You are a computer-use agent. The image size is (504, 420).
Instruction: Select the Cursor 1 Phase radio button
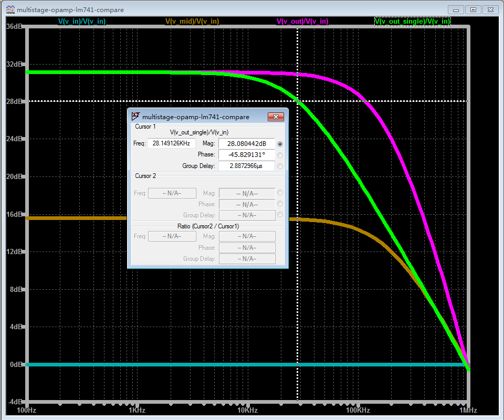point(280,155)
